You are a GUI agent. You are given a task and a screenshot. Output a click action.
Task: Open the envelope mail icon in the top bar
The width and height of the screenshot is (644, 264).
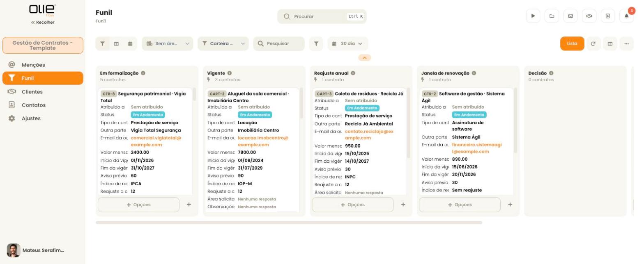pos(570,16)
